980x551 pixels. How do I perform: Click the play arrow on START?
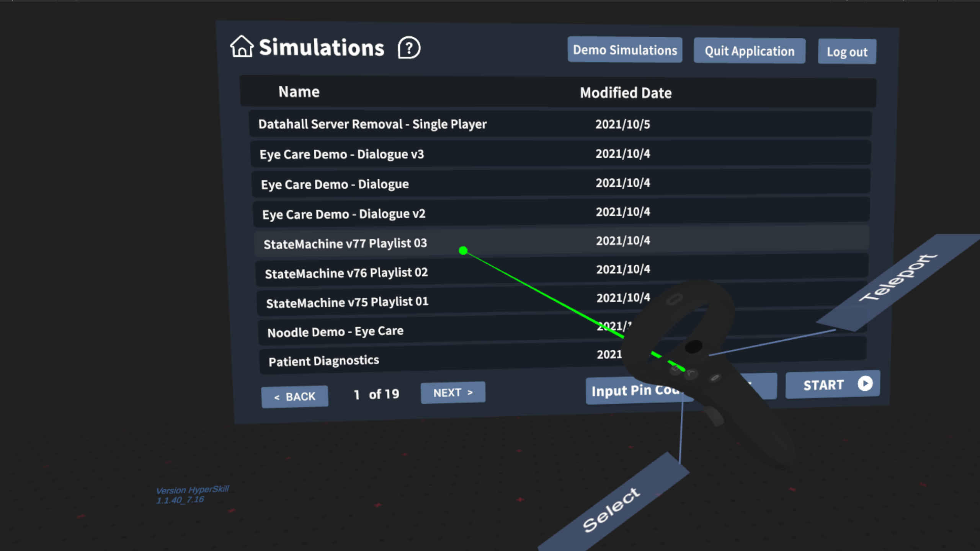pos(865,383)
